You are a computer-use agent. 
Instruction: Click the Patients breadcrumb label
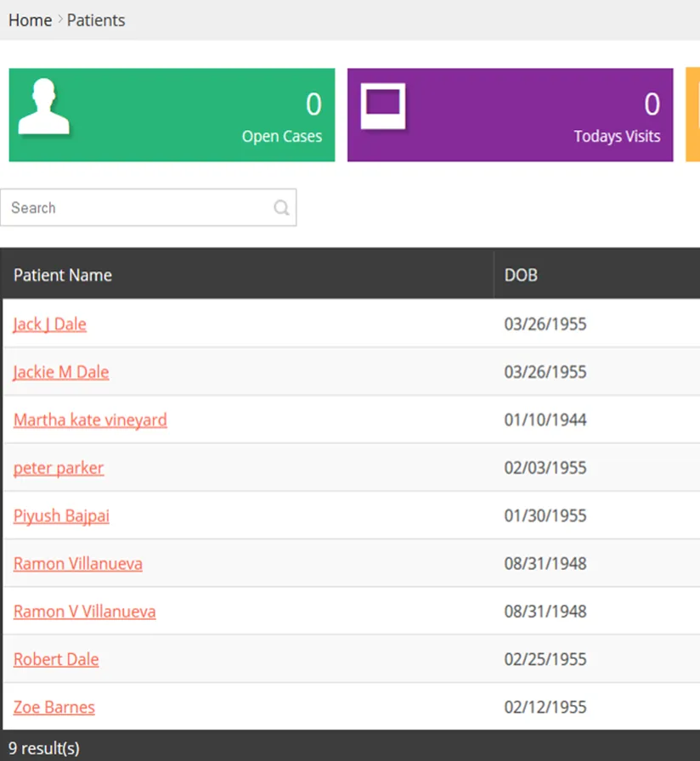(x=95, y=20)
